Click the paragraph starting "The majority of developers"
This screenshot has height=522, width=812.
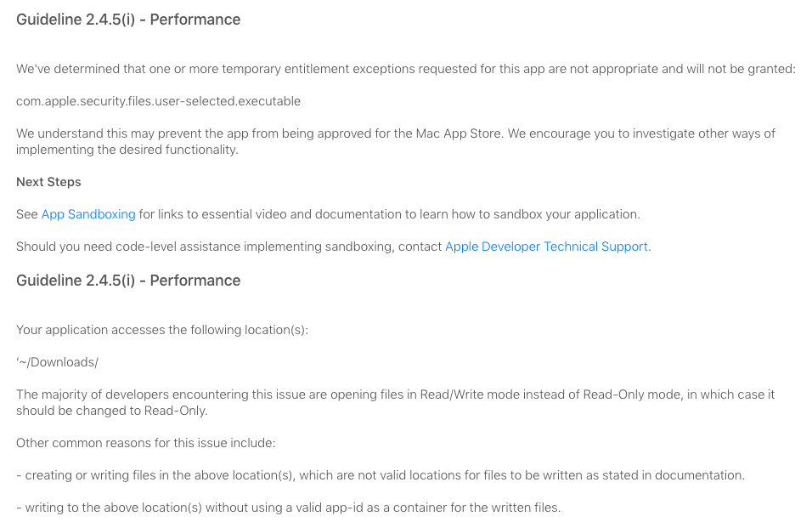395,402
